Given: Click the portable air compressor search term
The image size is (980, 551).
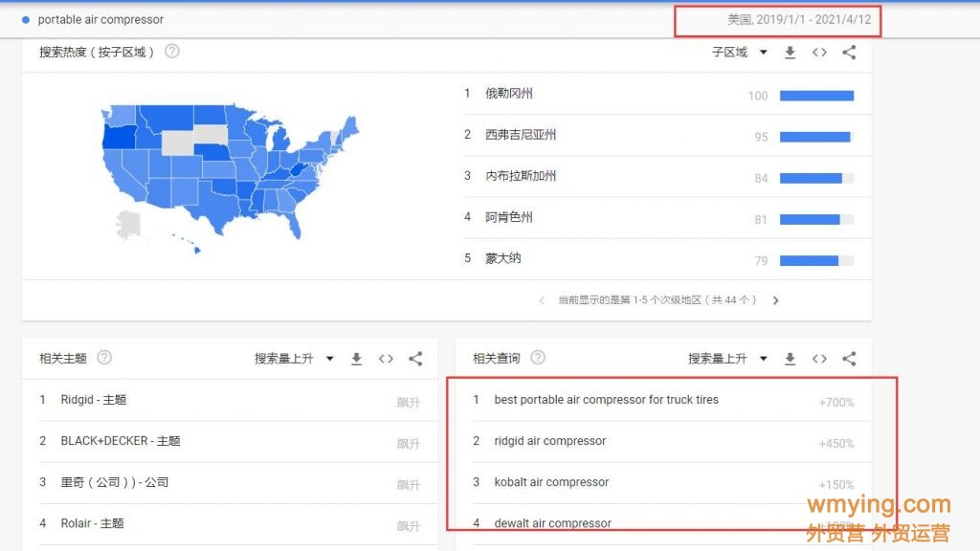Looking at the screenshot, I should point(100,19).
